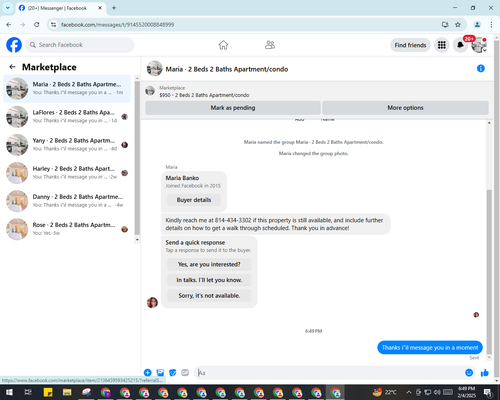Open More options for the listing
This screenshot has height=400, width=500.
coord(405,108)
